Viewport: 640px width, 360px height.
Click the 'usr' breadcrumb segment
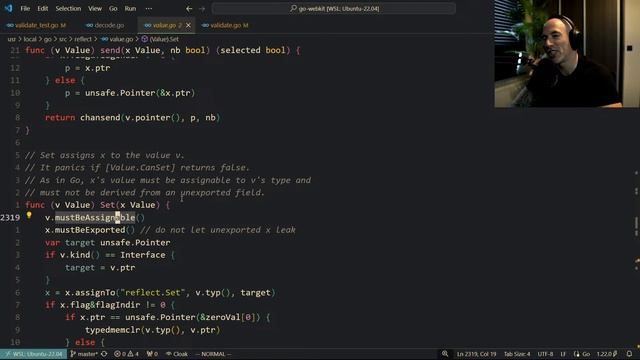(11, 39)
